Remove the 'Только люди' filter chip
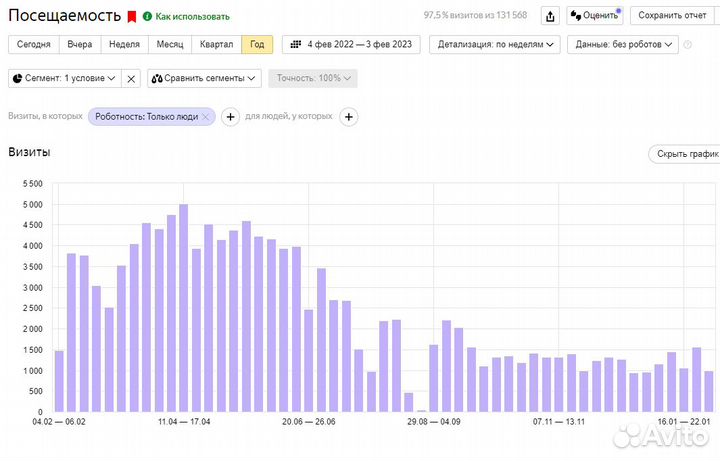Viewport: 720px width, 461px height. click(206, 117)
